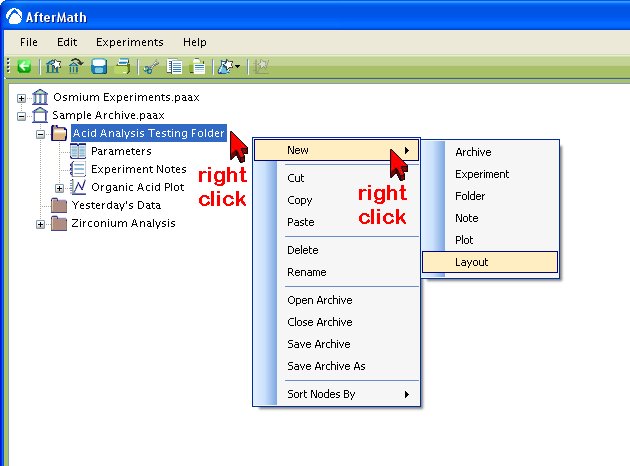
Task: Click the Sample Archive building icon
Action: [x=40, y=115]
